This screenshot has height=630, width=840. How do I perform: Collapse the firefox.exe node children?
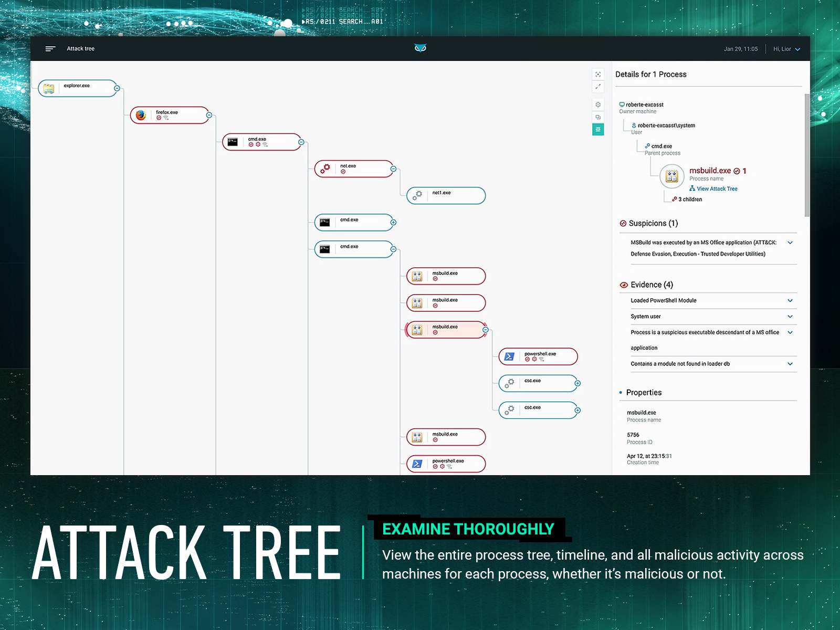tap(209, 115)
